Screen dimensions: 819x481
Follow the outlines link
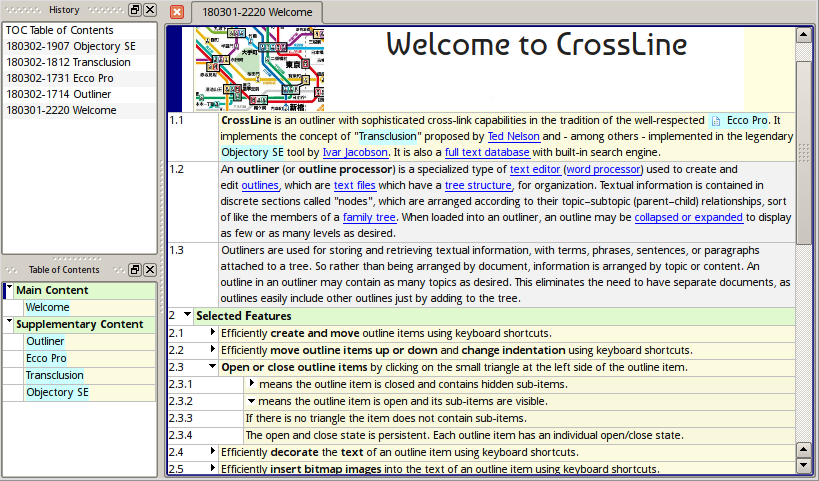click(260, 185)
